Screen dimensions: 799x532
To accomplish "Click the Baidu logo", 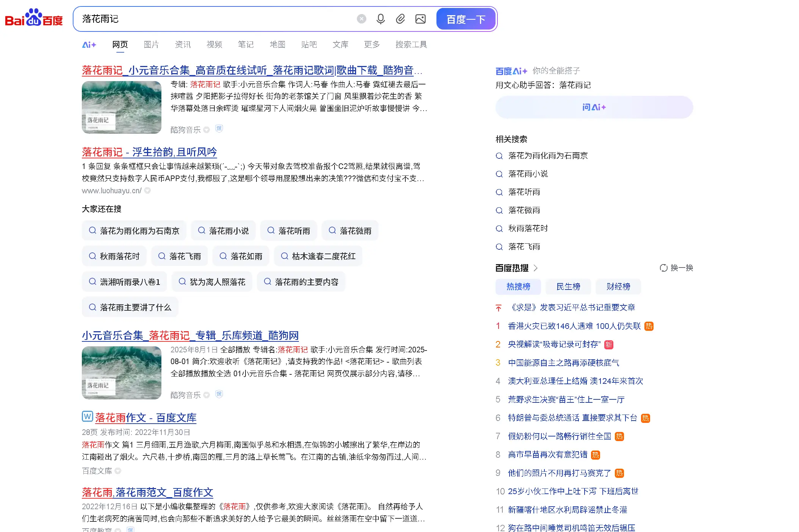I will coord(33,19).
